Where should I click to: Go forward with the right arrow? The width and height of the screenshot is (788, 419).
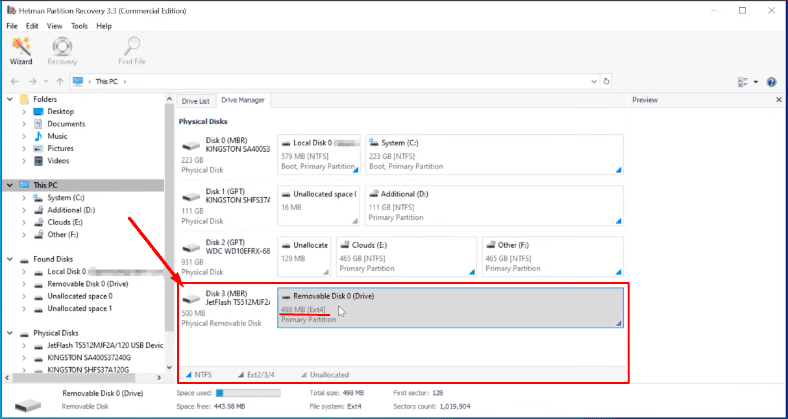tap(33, 81)
